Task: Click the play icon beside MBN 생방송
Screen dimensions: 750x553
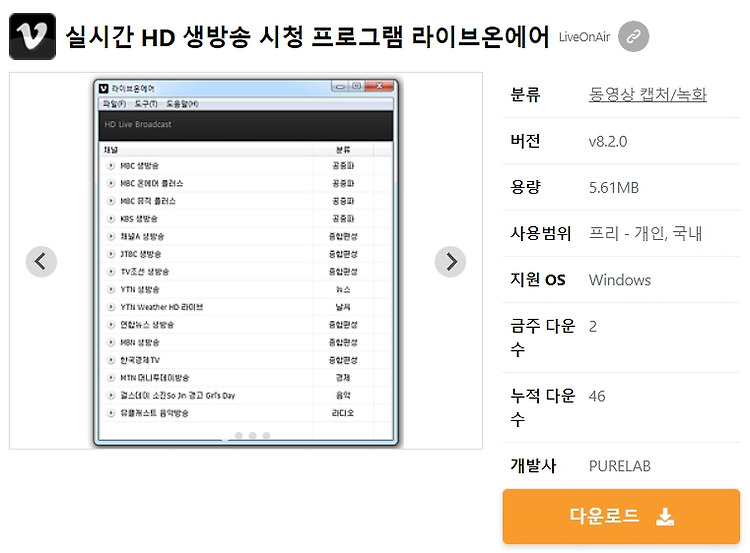Action: coord(111,343)
